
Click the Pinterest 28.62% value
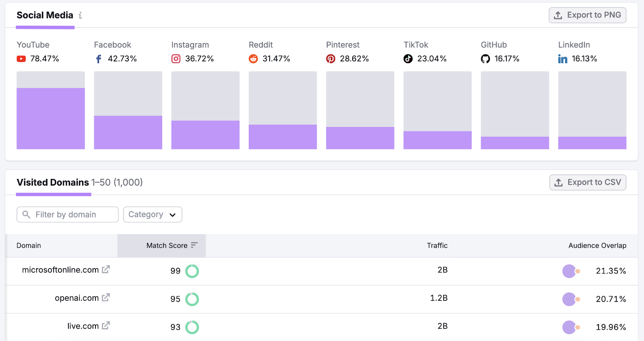coord(354,59)
